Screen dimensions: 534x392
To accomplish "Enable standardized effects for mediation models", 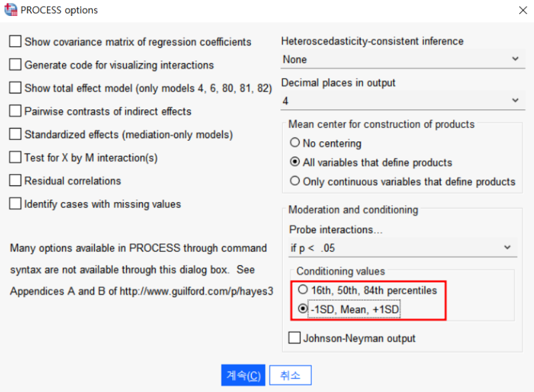I will (x=15, y=134).
